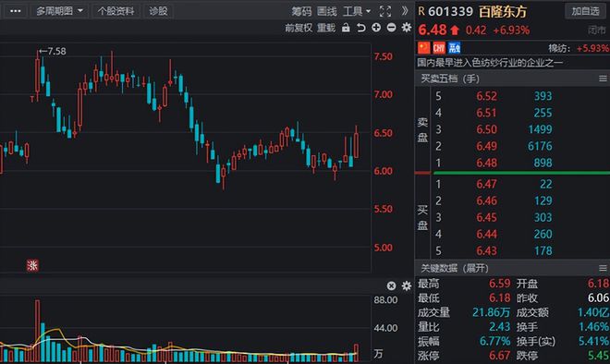Click the current price 6.48
The image size is (610, 364).
pyautogui.click(x=433, y=30)
